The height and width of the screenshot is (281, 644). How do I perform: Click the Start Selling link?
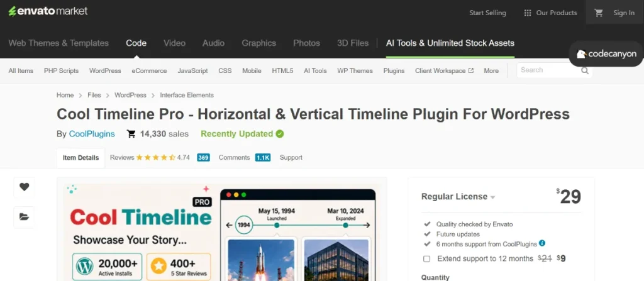[x=487, y=13]
